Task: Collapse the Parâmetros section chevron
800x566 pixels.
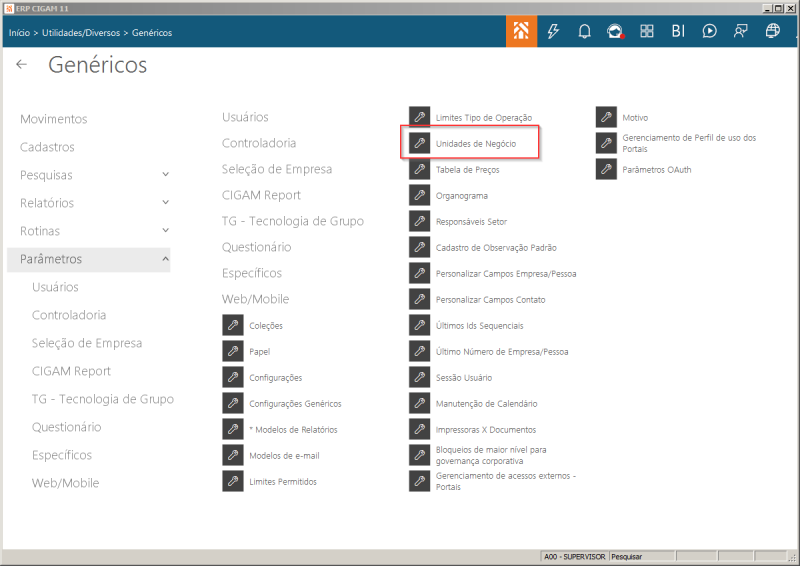Action: [x=165, y=259]
